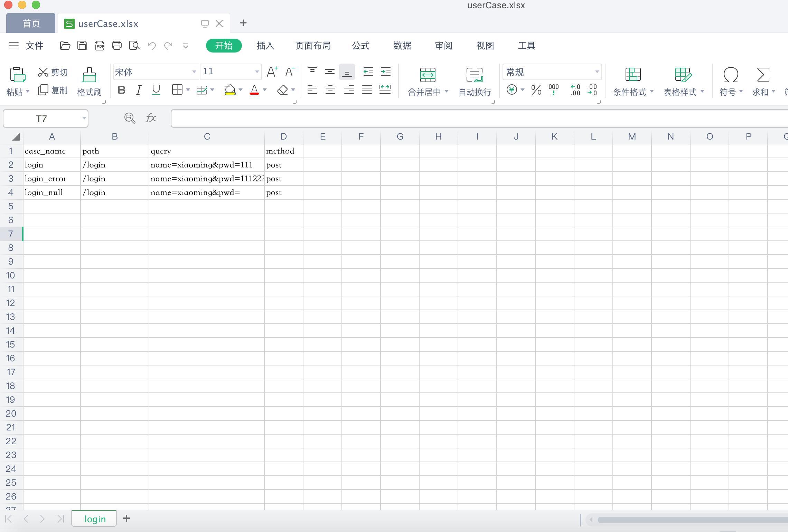Viewport: 788px width, 532px height.
Task: Toggle bold formatting on selection
Action: coord(121,90)
